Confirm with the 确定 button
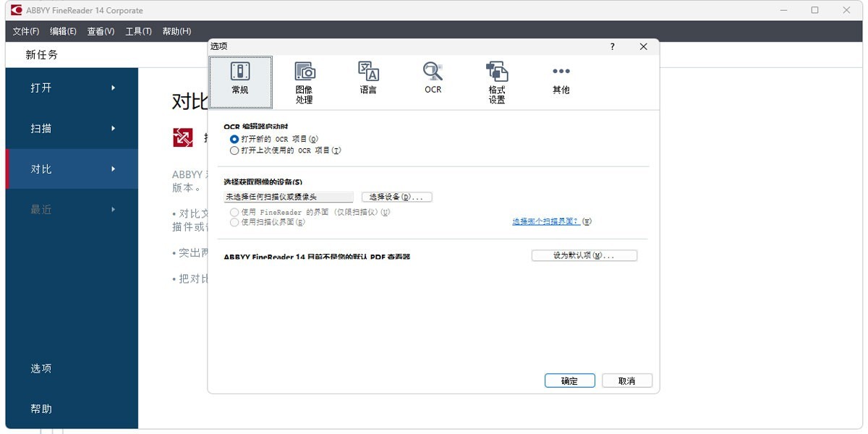 click(x=569, y=380)
